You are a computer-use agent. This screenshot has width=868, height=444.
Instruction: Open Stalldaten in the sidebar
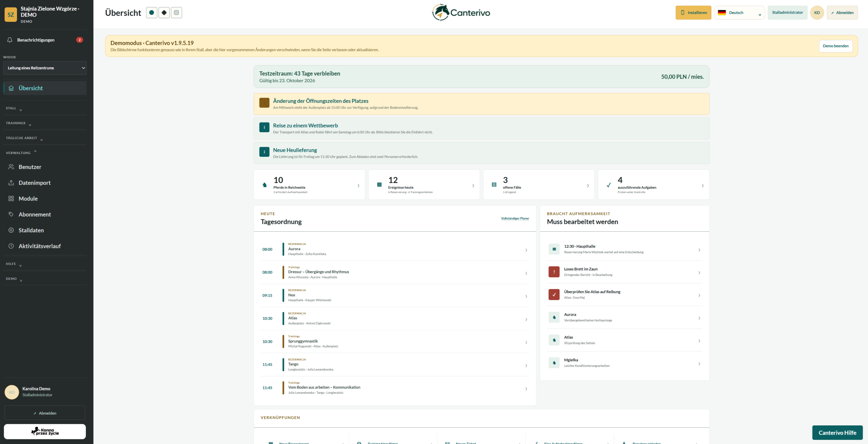(45, 230)
